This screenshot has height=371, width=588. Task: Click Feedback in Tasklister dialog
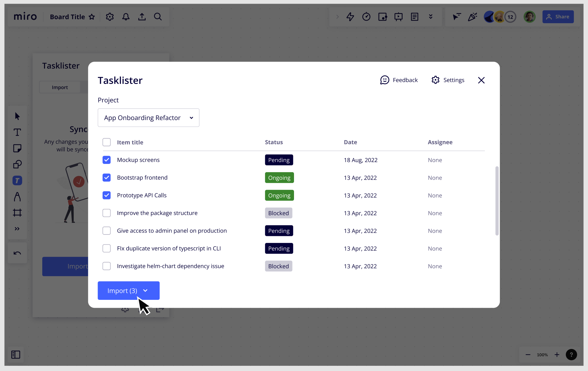point(398,80)
